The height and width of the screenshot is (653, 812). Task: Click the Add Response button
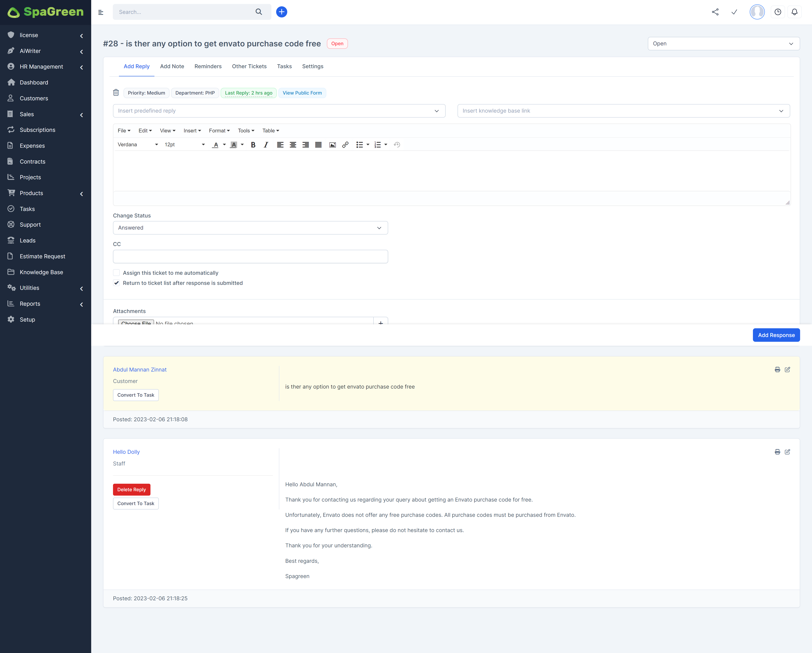click(x=776, y=335)
